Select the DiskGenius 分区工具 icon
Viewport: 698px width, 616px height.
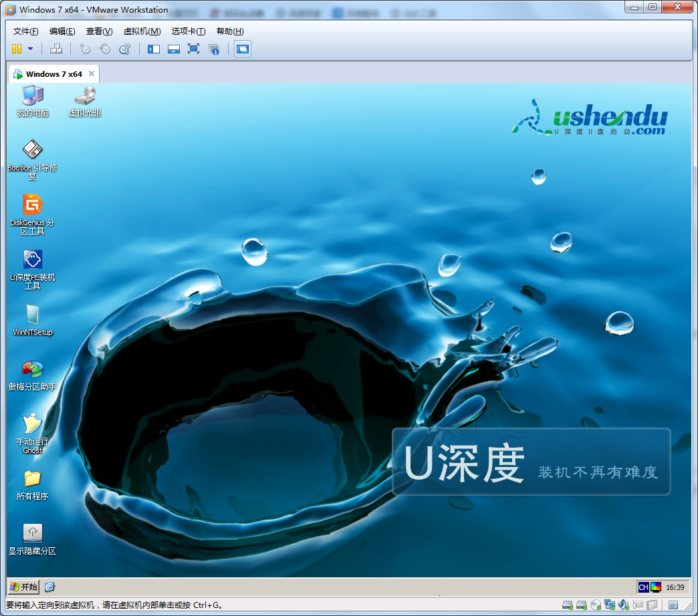(33, 215)
